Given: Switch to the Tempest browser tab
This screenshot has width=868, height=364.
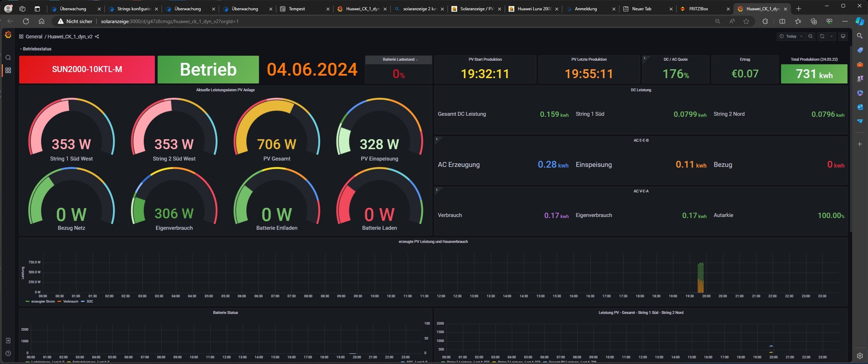Looking at the screenshot, I should 297,9.
